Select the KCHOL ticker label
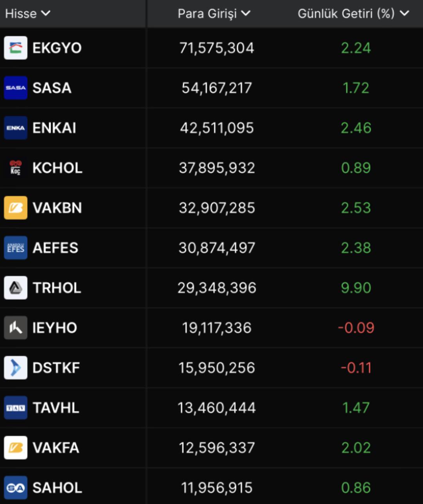The width and height of the screenshot is (423, 504). coord(57,168)
